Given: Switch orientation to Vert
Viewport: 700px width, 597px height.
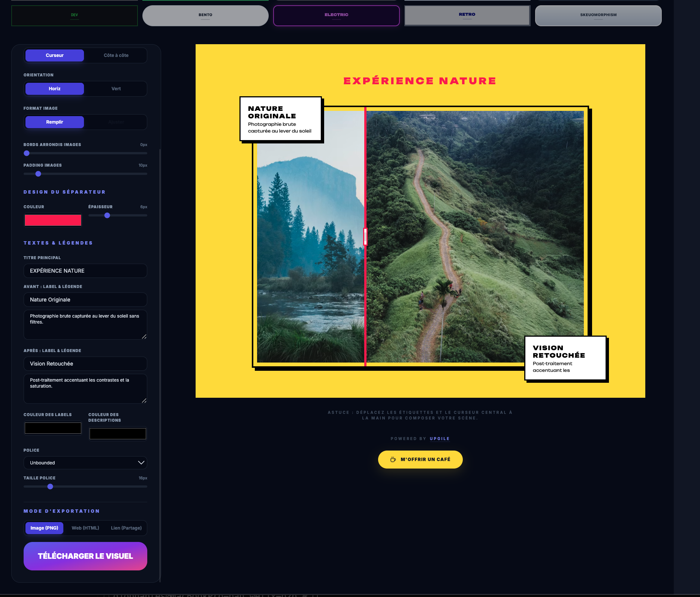Looking at the screenshot, I should pos(116,89).
